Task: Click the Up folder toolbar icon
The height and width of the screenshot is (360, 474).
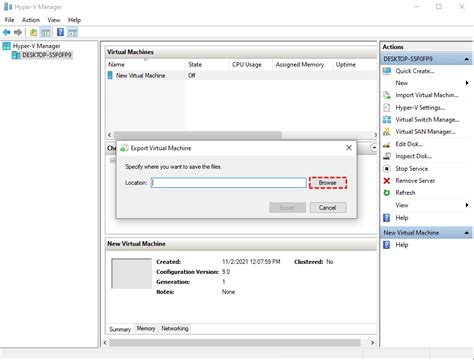Action: click(33, 32)
